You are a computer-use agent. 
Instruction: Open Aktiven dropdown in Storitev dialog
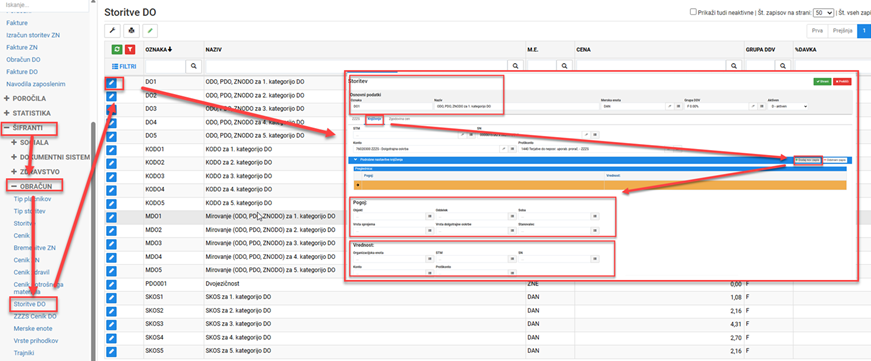(787, 106)
